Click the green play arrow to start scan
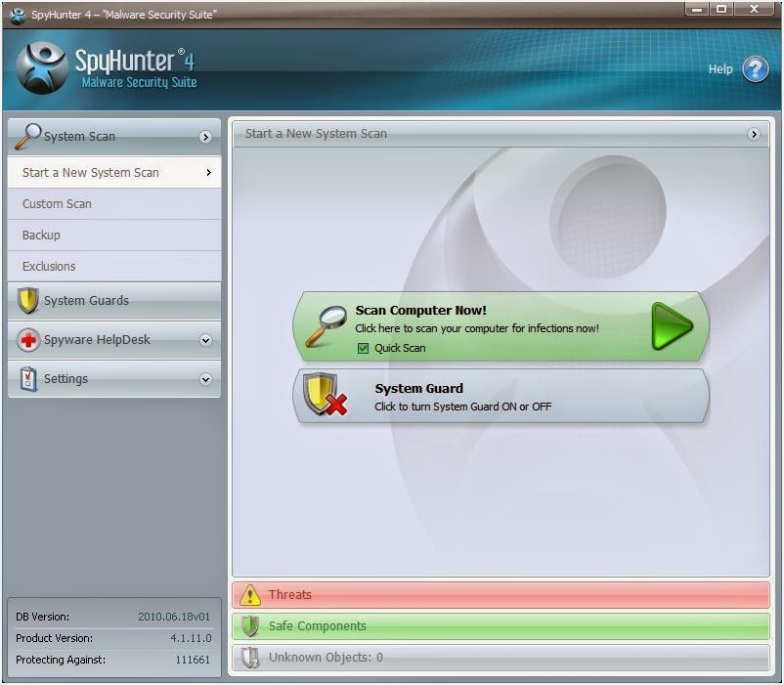 pos(672,325)
